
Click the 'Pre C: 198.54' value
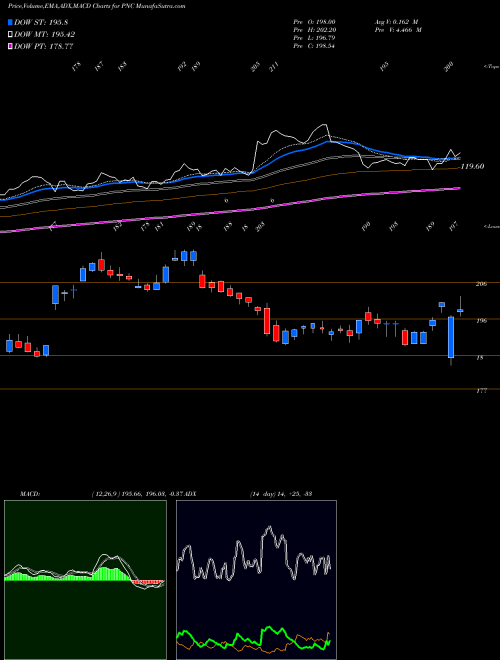coord(314,46)
